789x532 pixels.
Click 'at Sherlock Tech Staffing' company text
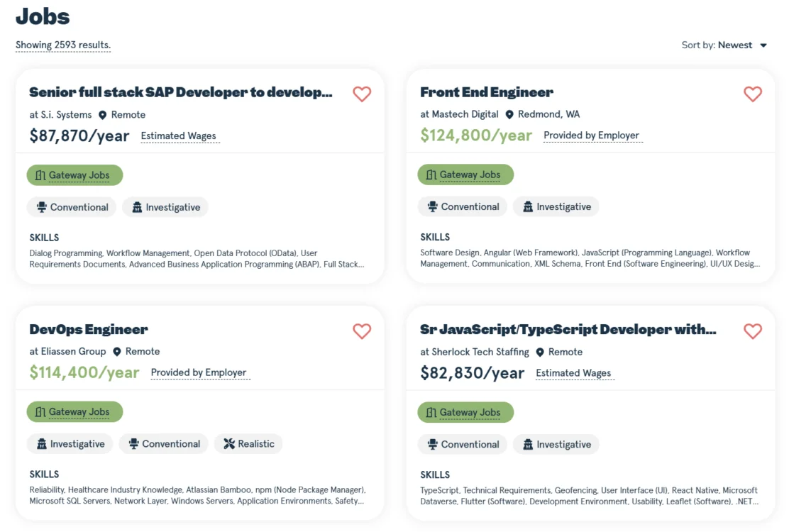[x=475, y=352]
